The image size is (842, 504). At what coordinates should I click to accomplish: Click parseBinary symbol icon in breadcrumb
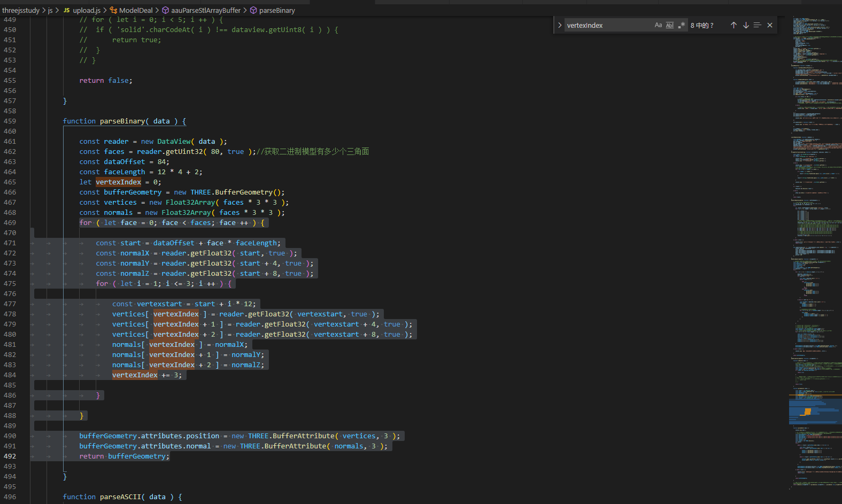(x=254, y=10)
